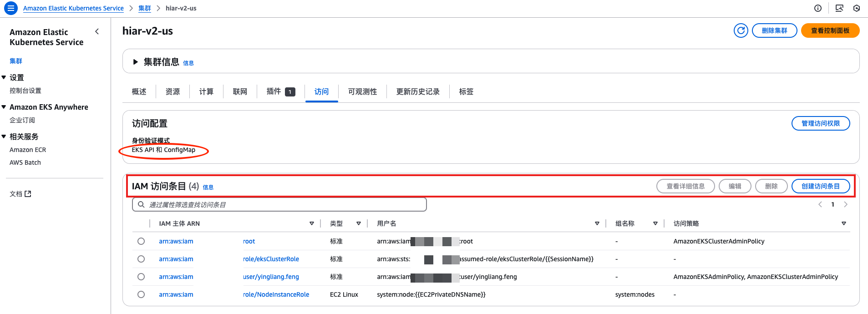The width and height of the screenshot is (868, 314).
Task: Collapse the side navigation panel
Action: coord(97,31)
